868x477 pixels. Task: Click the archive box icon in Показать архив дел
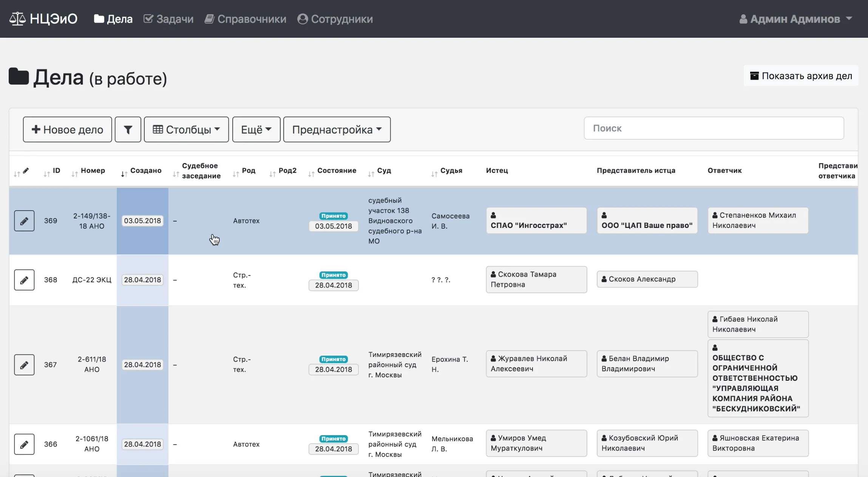755,75
